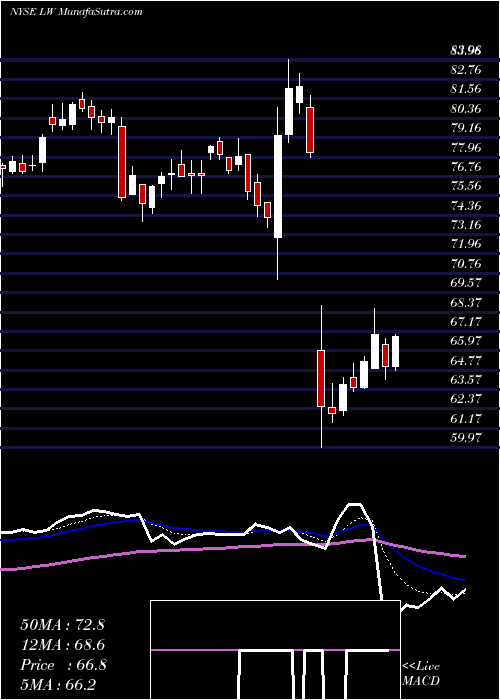Click the 71.96 price axis label
The width and height of the screenshot is (500, 700).
click(x=466, y=244)
